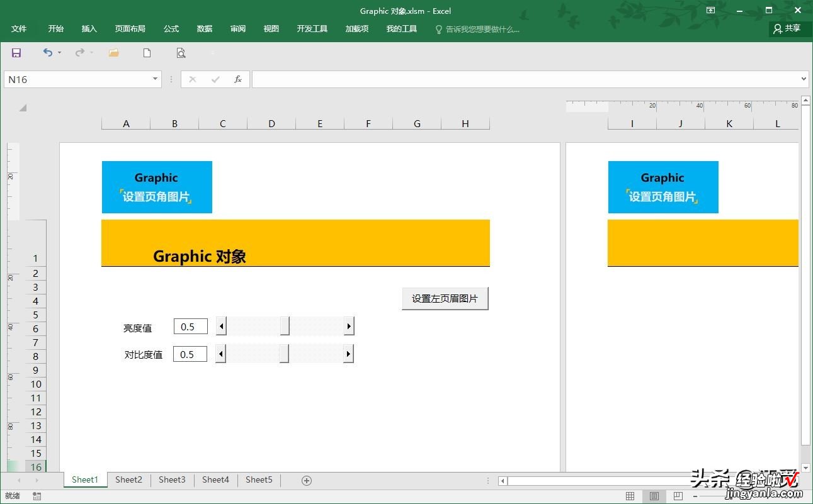Viewport: 813px width, 504px height.
Task: Click the 亮度值 label cell
Action: 137,328
